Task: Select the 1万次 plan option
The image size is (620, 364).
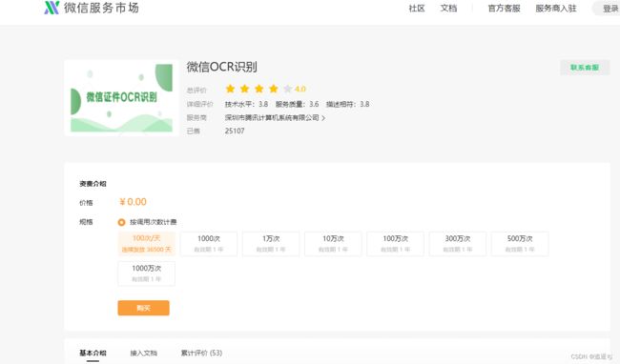Action: point(271,244)
